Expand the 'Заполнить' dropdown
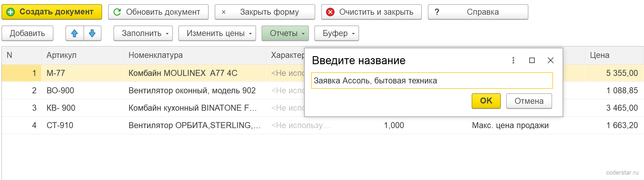 tap(143, 33)
